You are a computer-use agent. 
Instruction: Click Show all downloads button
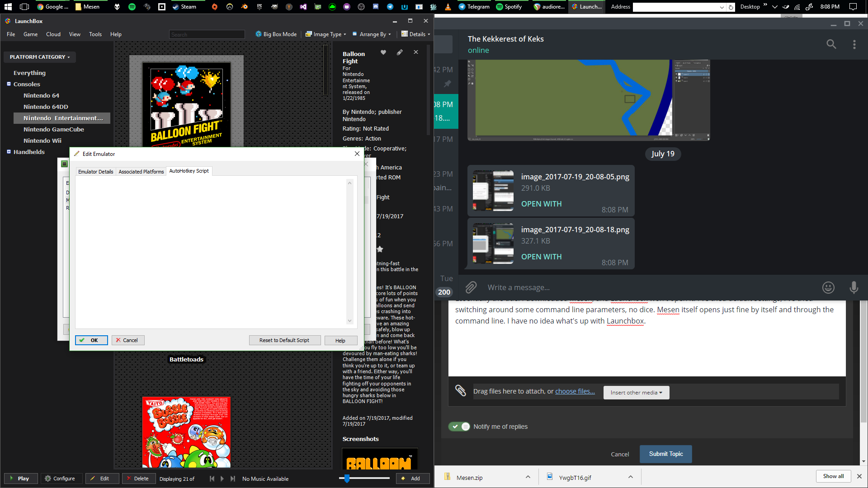[x=833, y=476]
